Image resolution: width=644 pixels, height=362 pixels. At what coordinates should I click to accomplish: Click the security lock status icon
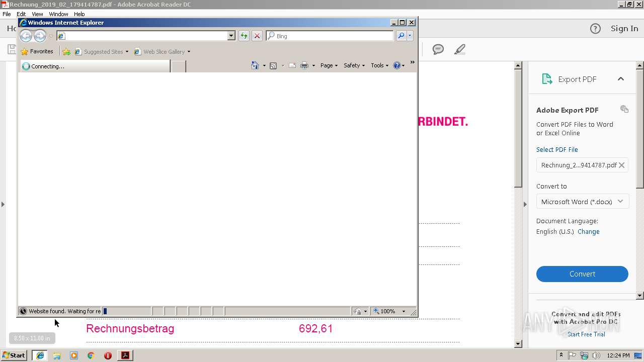[x=357, y=311]
